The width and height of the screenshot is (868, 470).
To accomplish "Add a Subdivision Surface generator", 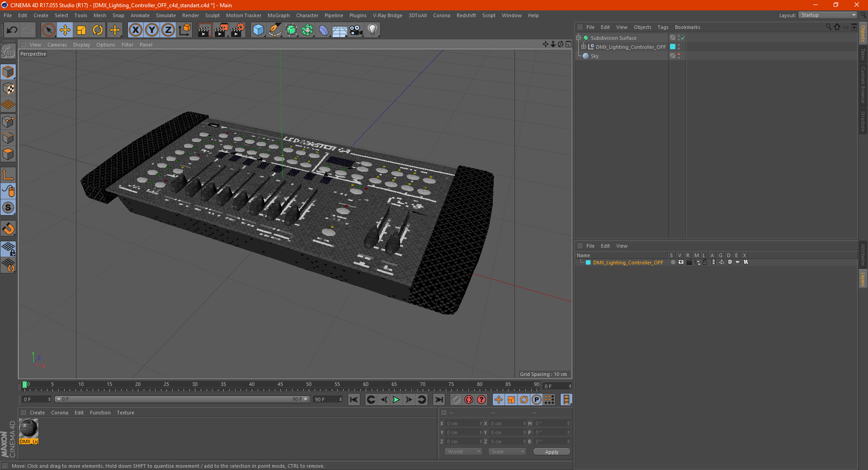I will [x=291, y=30].
